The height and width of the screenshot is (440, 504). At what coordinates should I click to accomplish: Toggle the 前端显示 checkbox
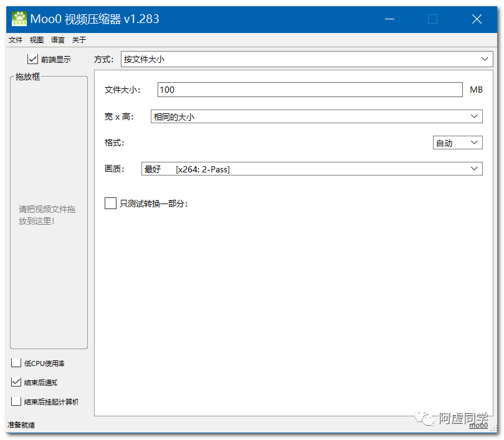(x=32, y=59)
